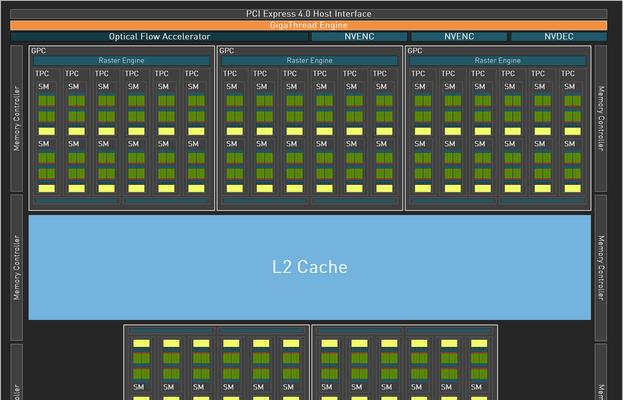This screenshot has height=400, width=623.
Task: Click the NVENC block adjacent to NVDEC
Action: 459,37
